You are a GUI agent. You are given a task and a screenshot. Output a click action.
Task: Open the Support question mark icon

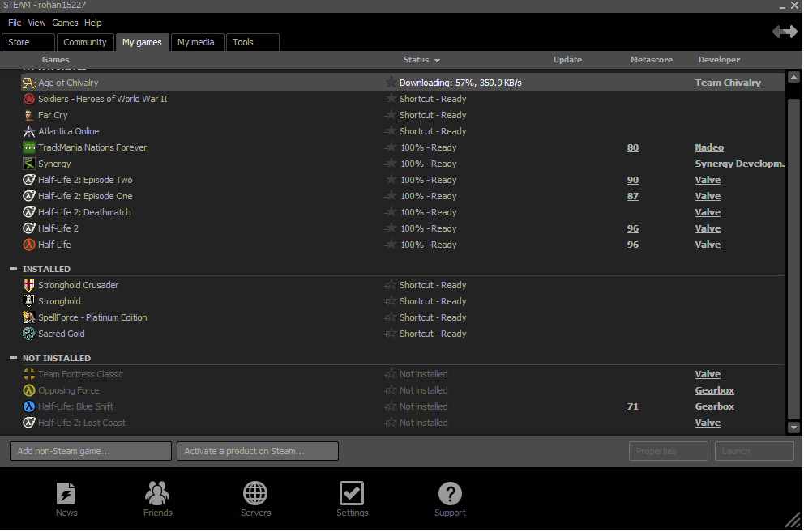(450, 494)
